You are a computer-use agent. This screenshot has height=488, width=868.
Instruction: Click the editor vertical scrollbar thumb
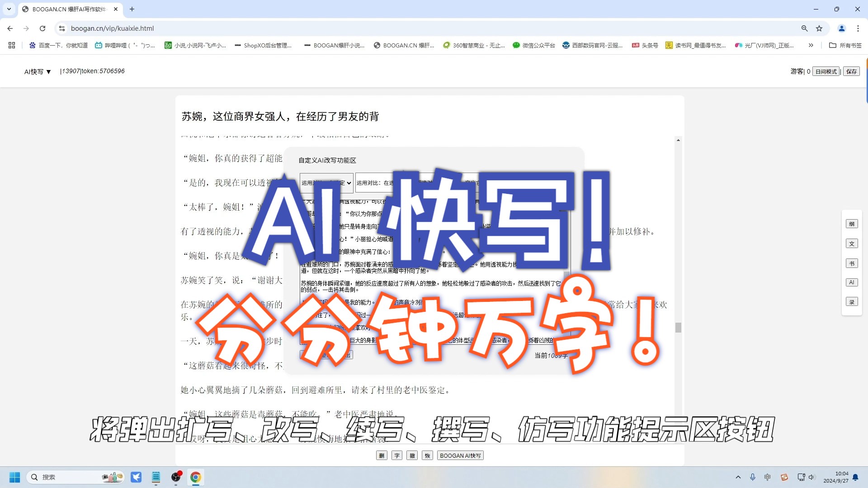(678, 328)
